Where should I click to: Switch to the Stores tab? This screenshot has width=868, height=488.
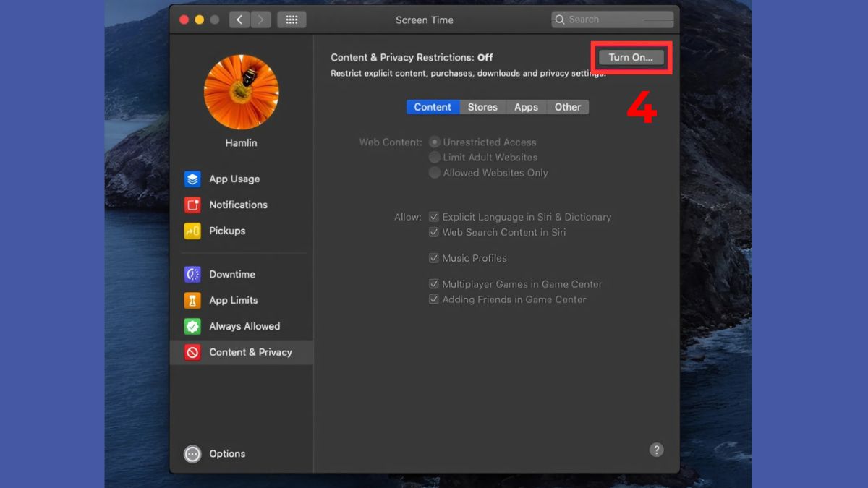482,106
